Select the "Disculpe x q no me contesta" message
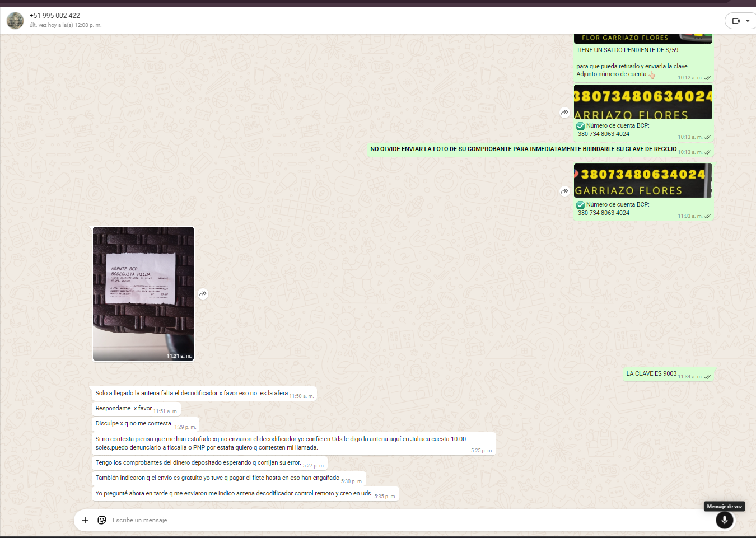 134,424
